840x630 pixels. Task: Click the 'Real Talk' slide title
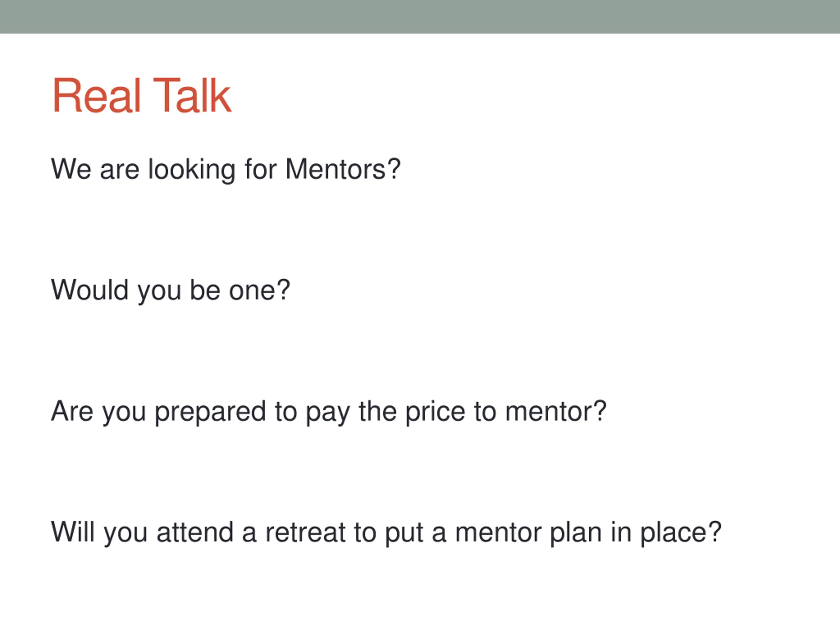(x=142, y=95)
